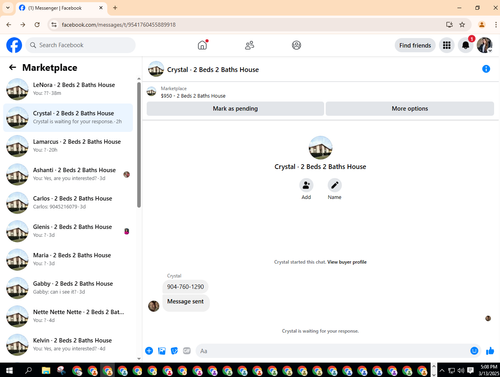Open Glenis conversation
Screen dimensions: 500x377
[x=68, y=231]
